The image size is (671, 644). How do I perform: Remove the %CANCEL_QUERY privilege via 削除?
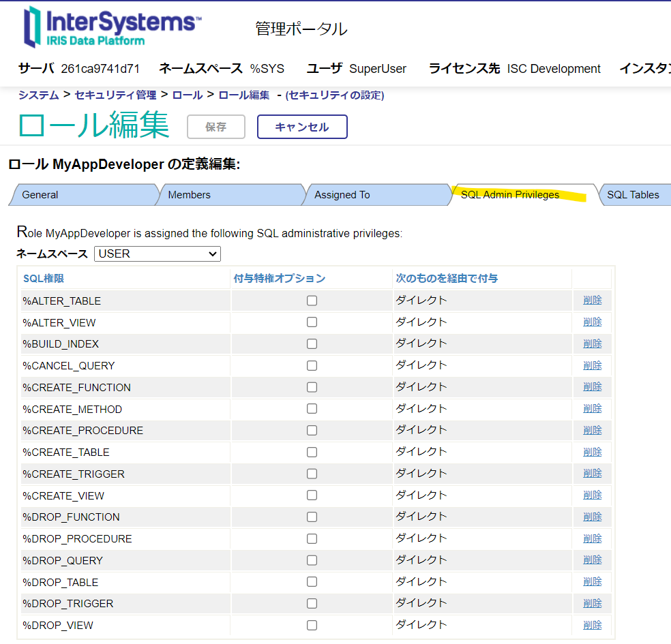pyautogui.click(x=592, y=365)
